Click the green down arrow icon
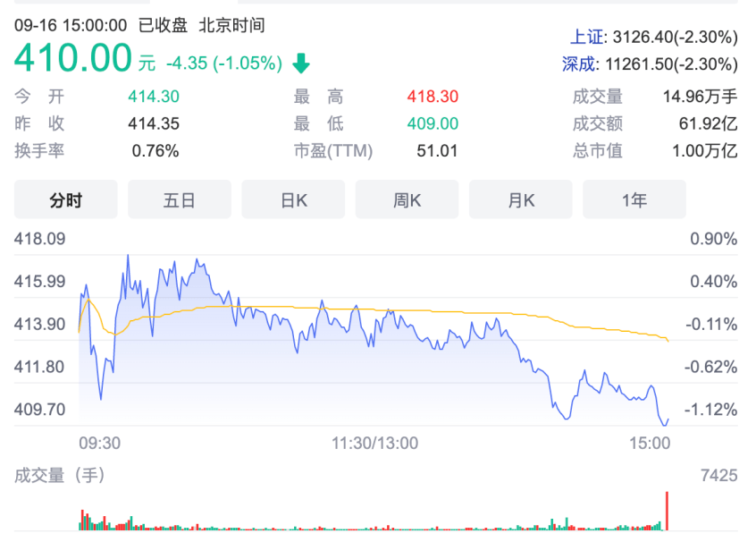 301,64
